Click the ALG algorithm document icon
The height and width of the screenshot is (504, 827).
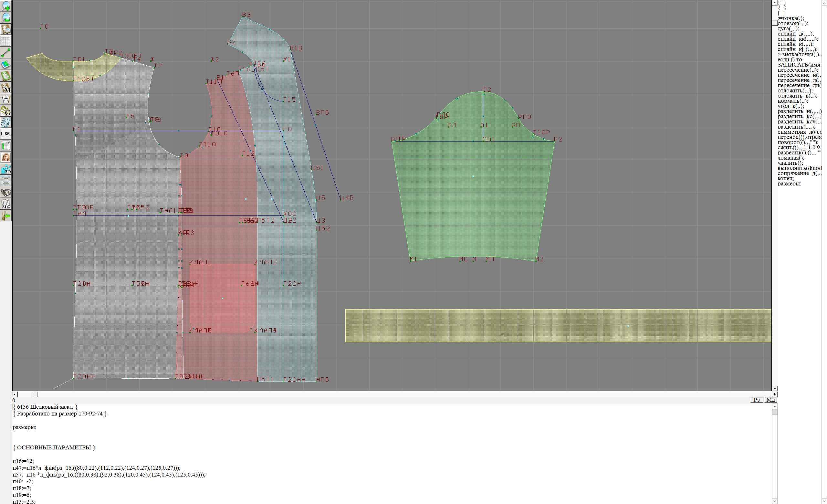[x=6, y=204]
